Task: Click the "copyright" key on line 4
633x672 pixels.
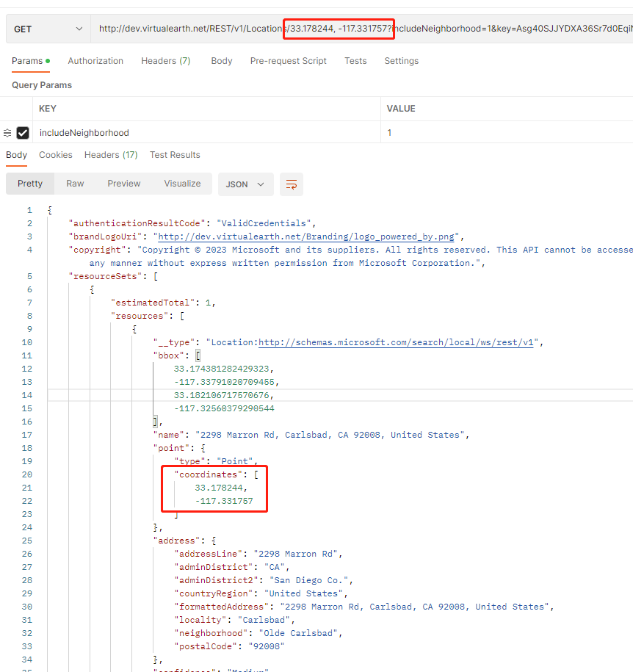Action: [97, 250]
